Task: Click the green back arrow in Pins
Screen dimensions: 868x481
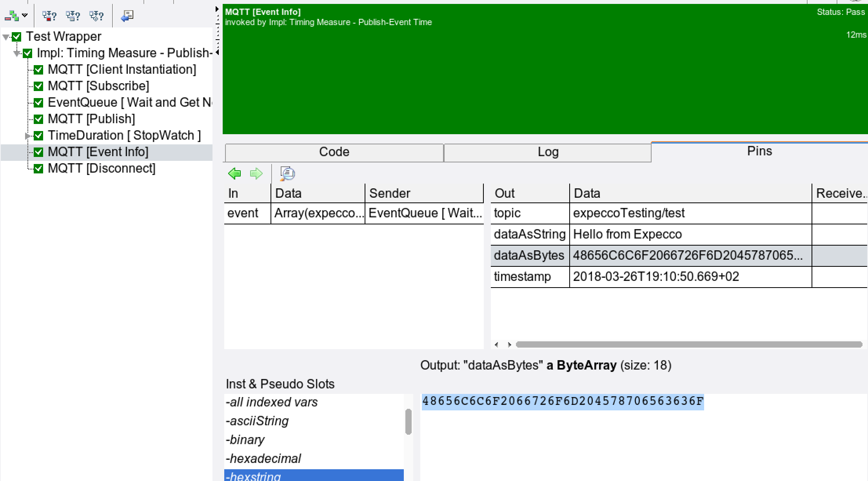Action: pyautogui.click(x=234, y=173)
